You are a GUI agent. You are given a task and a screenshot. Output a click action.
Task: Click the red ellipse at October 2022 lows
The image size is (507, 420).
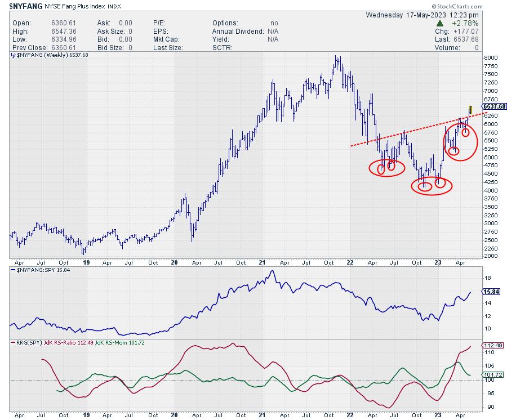click(x=432, y=186)
